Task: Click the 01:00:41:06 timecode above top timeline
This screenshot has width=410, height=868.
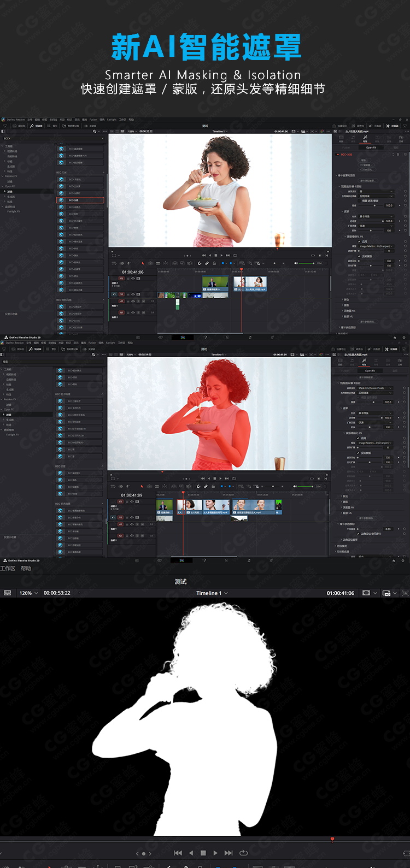Action: click(133, 272)
